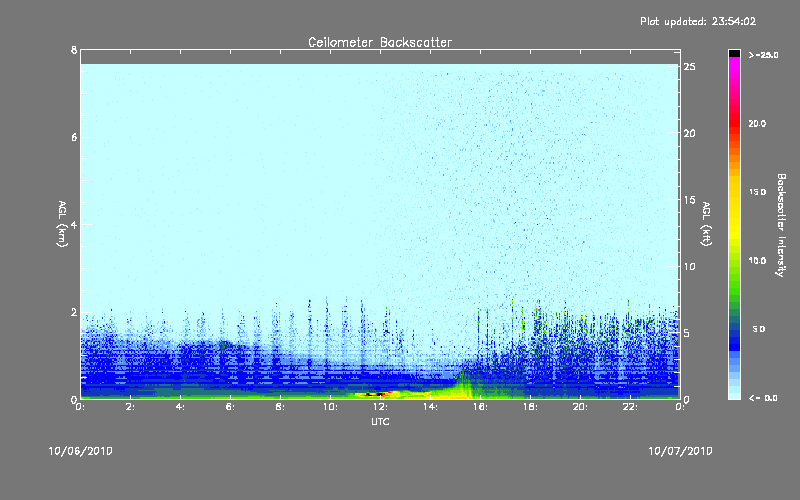
Task: Click the x-axis tick label '4:'
Action: click(180, 407)
